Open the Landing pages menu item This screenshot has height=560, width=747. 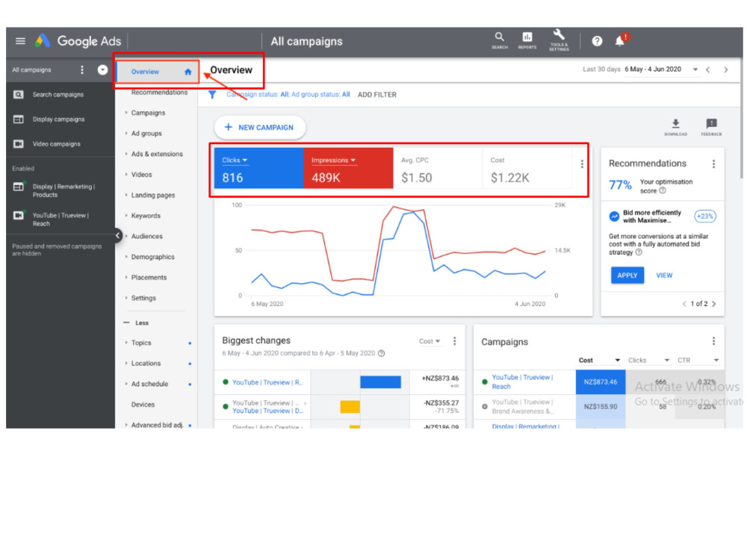(153, 195)
